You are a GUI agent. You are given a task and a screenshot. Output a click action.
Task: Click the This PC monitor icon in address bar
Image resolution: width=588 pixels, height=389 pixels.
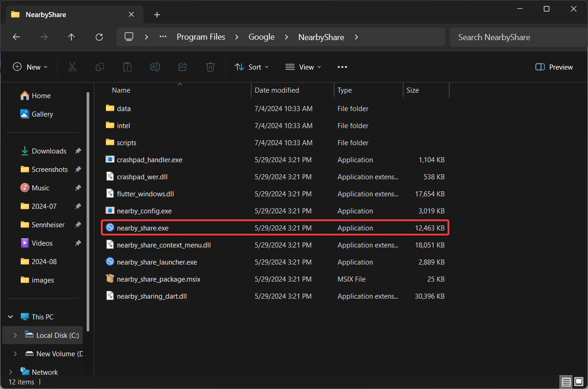click(x=129, y=37)
